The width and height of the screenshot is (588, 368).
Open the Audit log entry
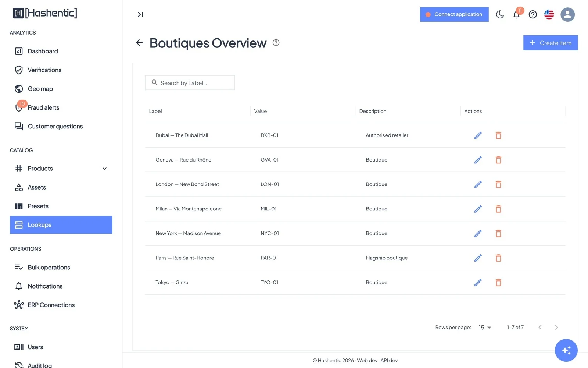pyautogui.click(x=61, y=365)
